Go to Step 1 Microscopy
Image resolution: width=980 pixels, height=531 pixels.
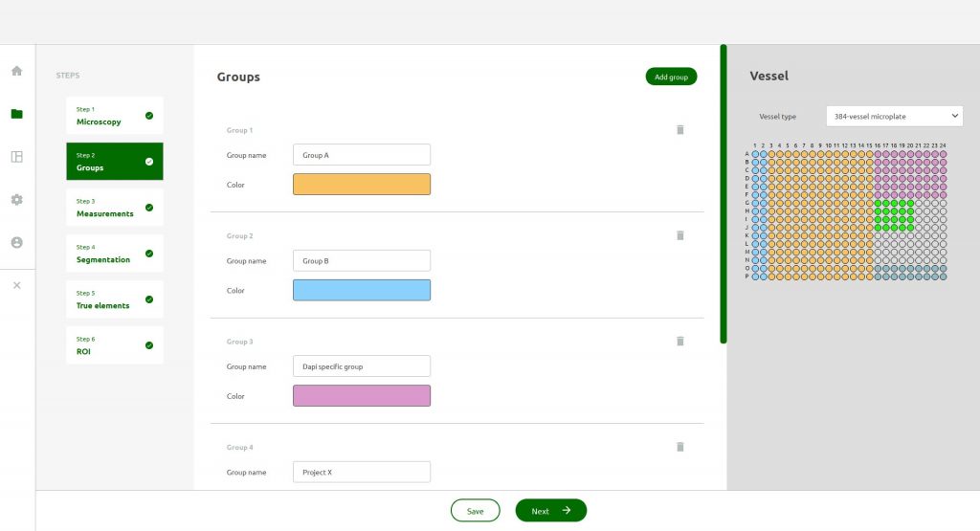114,116
